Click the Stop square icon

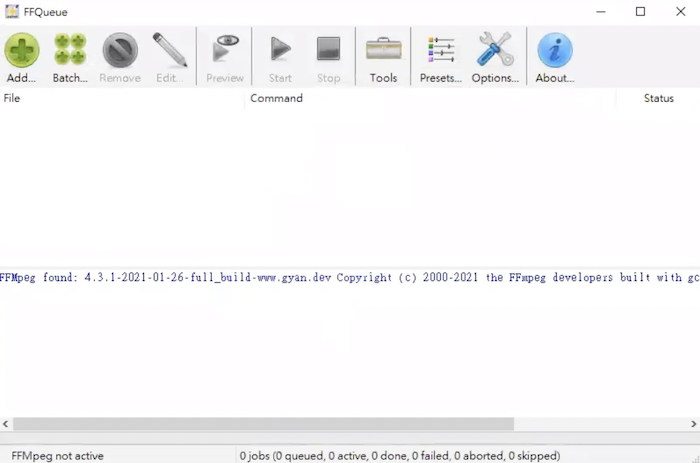328,49
